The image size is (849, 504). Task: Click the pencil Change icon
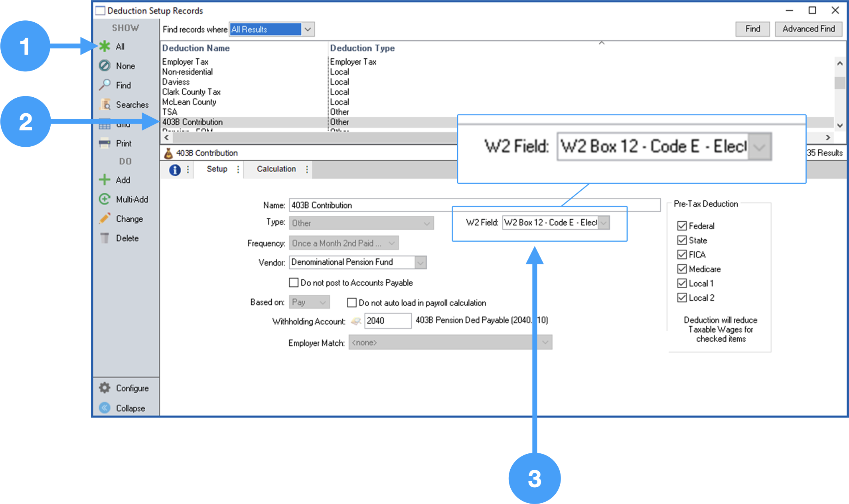tap(105, 219)
